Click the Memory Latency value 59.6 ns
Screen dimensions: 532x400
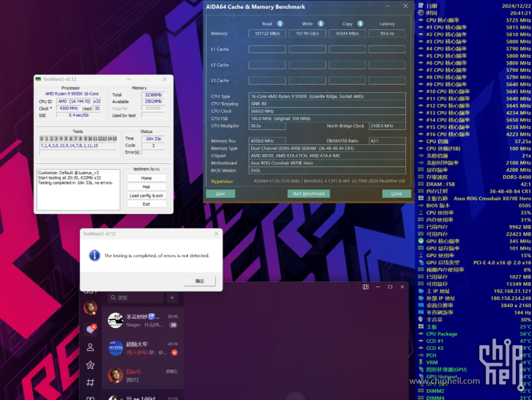click(x=387, y=34)
